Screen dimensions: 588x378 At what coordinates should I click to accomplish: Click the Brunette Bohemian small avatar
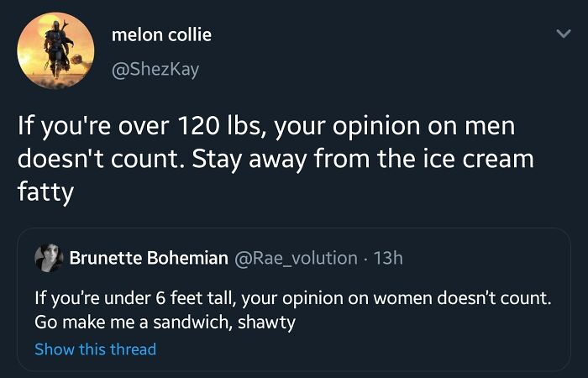[x=49, y=258]
